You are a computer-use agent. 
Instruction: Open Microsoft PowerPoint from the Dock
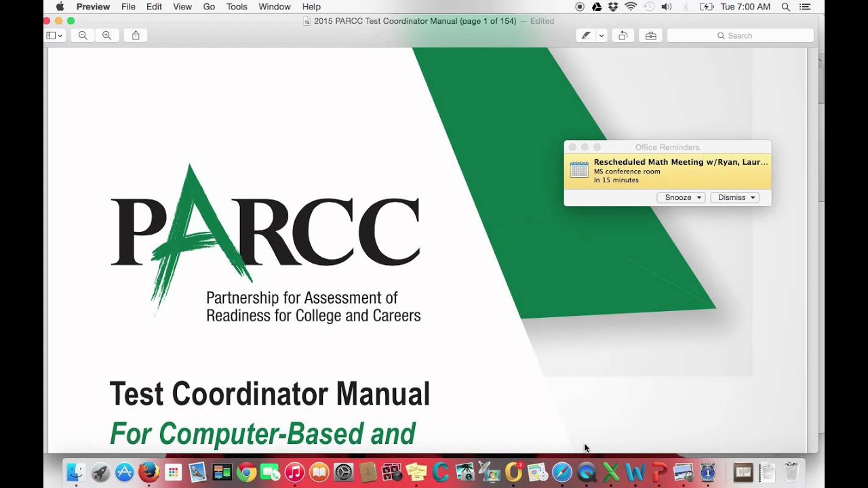tap(659, 472)
